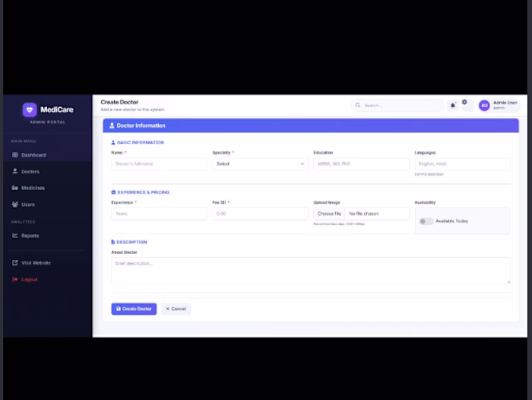This screenshot has height=400, width=532.
Task: Click the Reports chart icon
Action: [15, 235]
